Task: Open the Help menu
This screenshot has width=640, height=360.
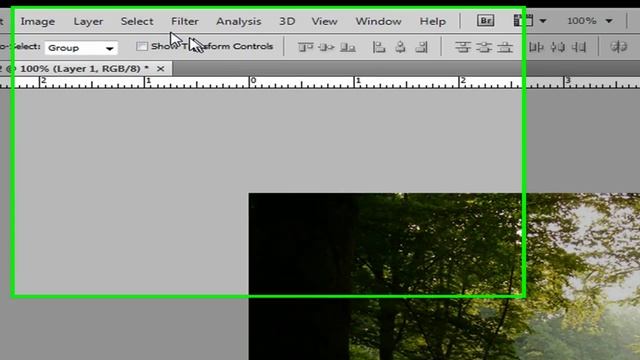Action: click(433, 21)
